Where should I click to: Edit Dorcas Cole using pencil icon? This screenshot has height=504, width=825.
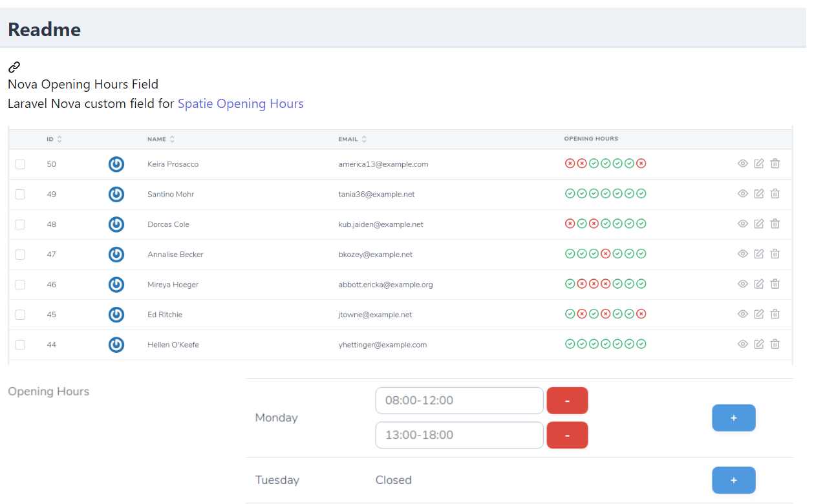[759, 224]
